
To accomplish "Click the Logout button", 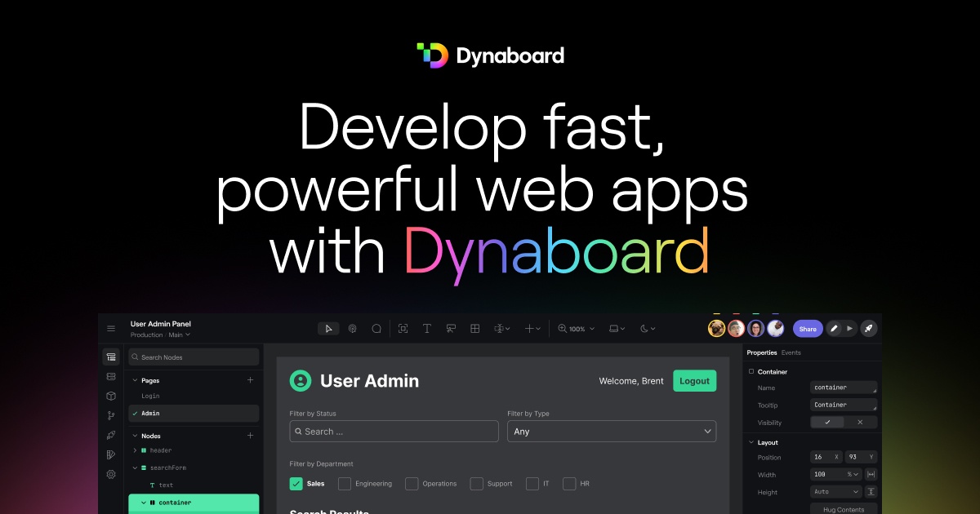I will pos(694,380).
